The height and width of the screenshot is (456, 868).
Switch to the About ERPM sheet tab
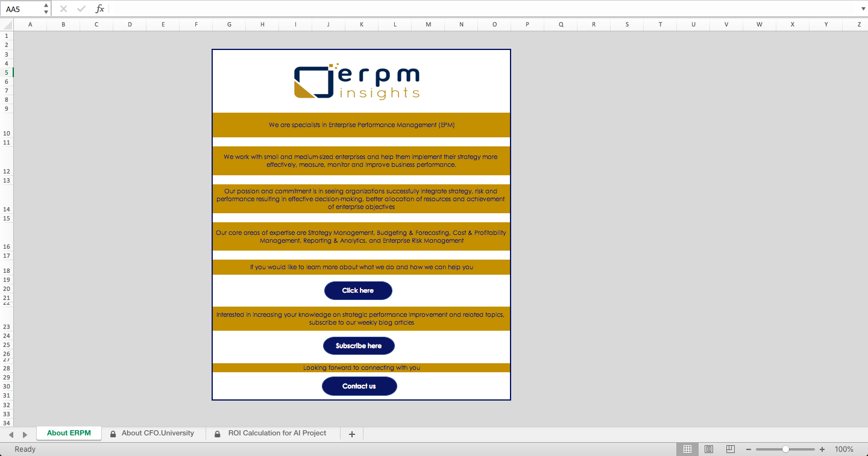click(x=69, y=433)
